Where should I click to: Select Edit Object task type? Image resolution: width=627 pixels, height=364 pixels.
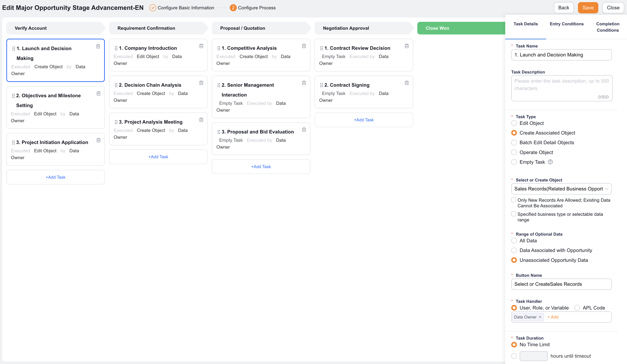click(x=514, y=123)
